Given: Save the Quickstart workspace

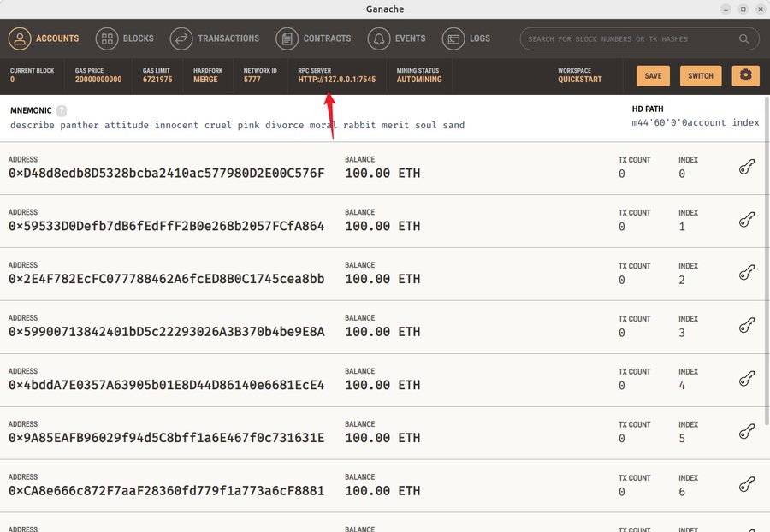Looking at the screenshot, I should [x=653, y=76].
